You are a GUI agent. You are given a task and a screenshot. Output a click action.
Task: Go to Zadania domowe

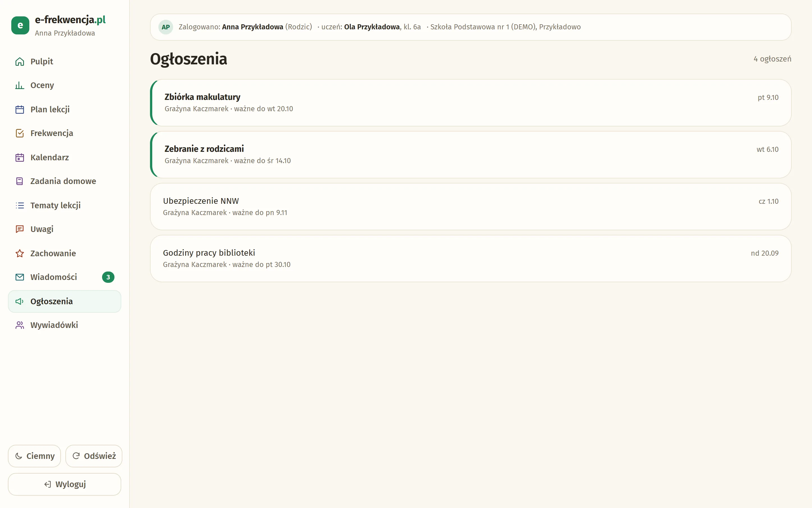pos(64,181)
